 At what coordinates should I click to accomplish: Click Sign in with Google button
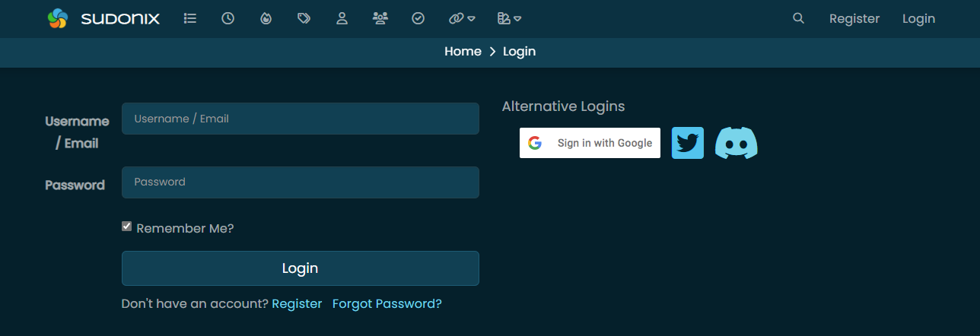pyautogui.click(x=590, y=143)
